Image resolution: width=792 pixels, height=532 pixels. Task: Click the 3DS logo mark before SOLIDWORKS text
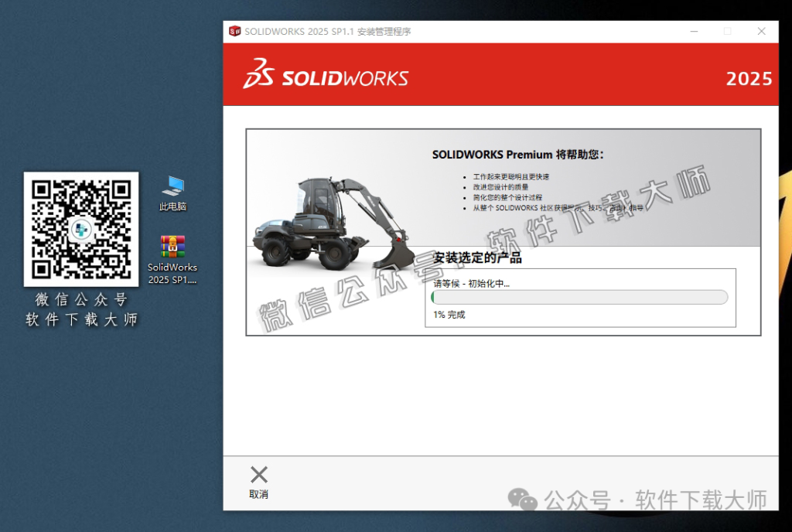261,77
